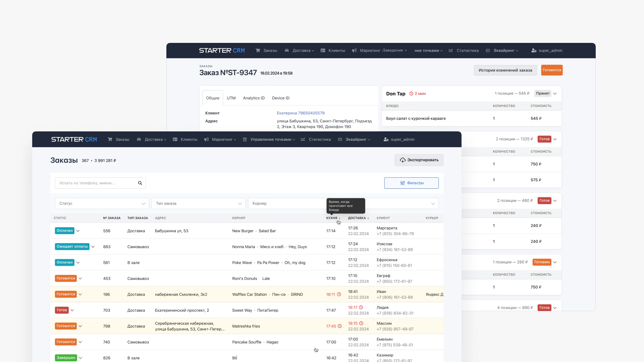The height and width of the screenshot is (362, 644).
Task: Expand the 2 позиции — 1325 ₽ section
Action: (x=555, y=139)
